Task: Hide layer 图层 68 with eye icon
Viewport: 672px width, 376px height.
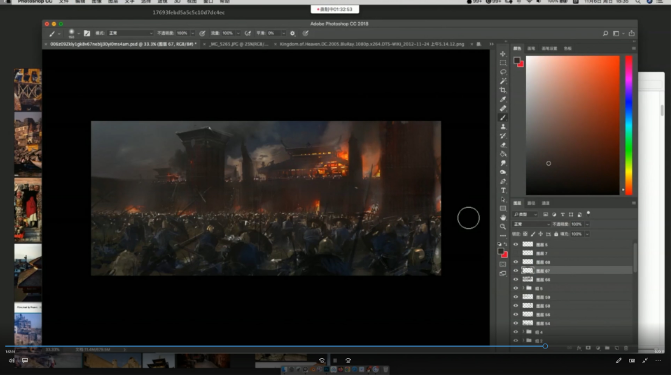Action: click(x=516, y=262)
